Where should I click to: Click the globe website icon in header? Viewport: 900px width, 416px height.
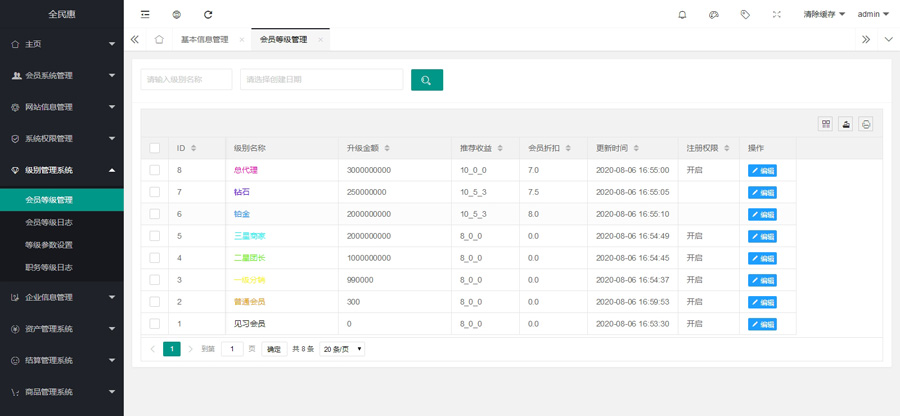click(176, 15)
